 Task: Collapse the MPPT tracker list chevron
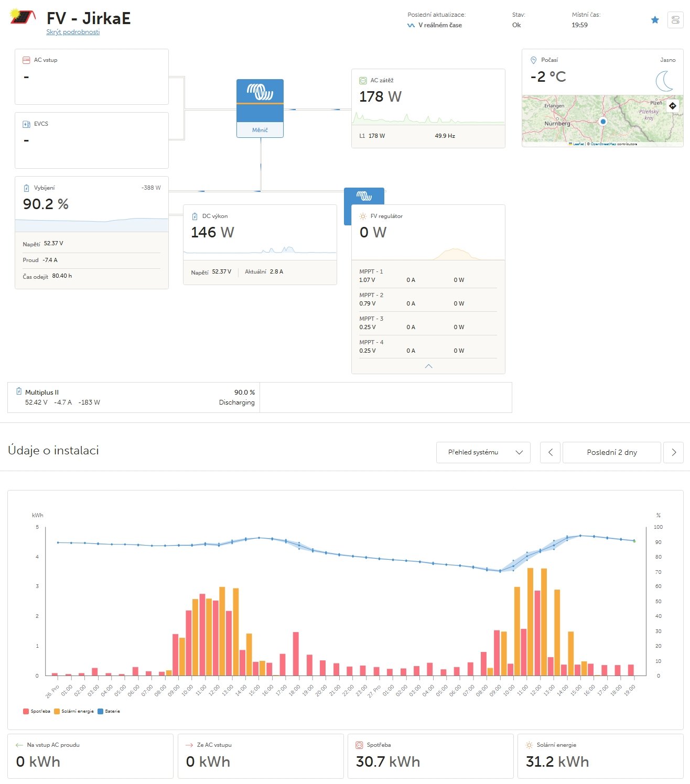tap(428, 366)
